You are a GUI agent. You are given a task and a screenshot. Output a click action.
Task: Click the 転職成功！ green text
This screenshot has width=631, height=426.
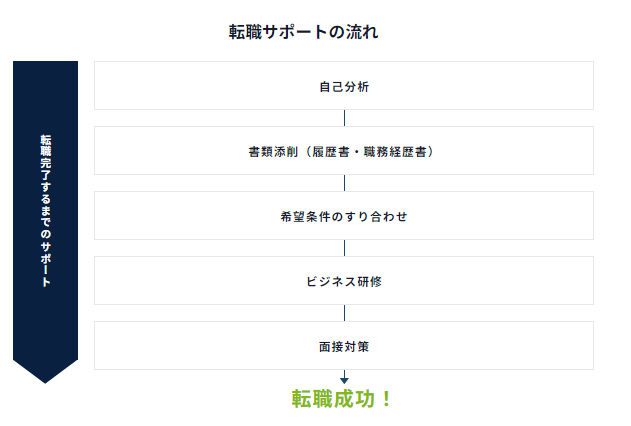click(341, 399)
